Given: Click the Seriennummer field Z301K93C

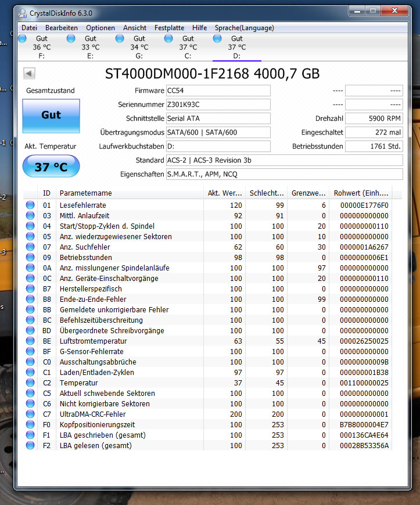Looking at the screenshot, I should pyautogui.click(x=218, y=104).
